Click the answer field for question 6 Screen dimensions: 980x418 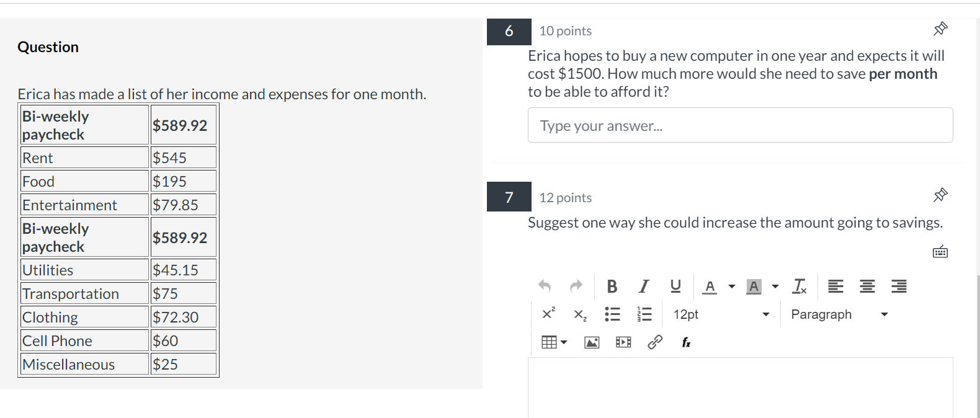coord(739,125)
